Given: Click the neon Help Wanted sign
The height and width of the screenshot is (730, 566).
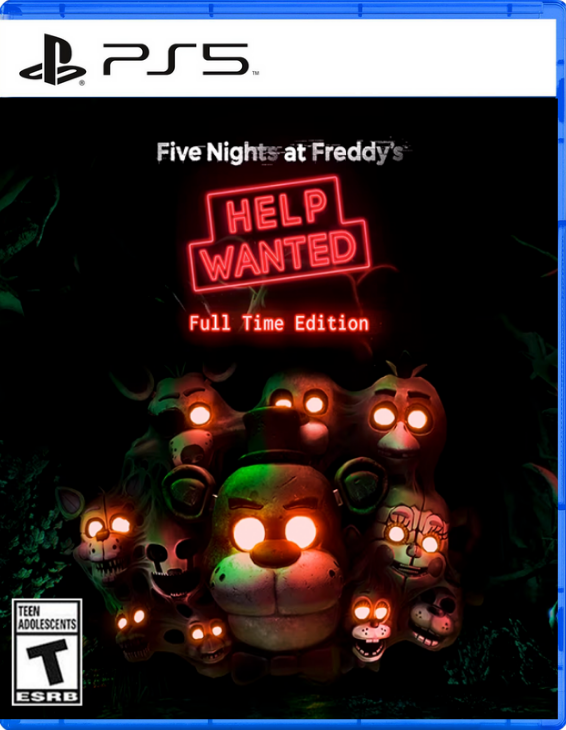Looking at the screenshot, I should pyautogui.click(x=280, y=234).
